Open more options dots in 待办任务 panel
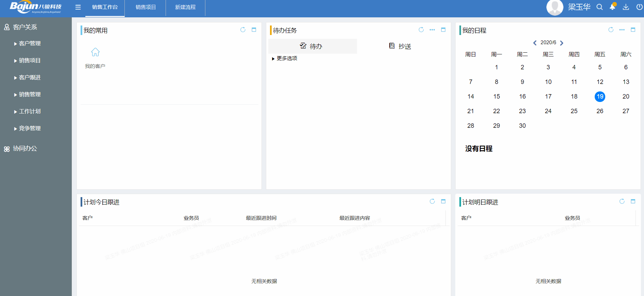Image resolution: width=644 pixels, height=296 pixels. click(x=432, y=30)
